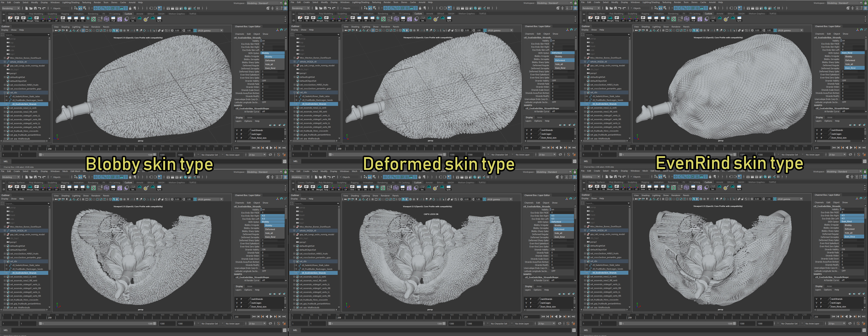Open Anim layer tab in upper Blobby window
The image size is (868, 336).
point(250,118)
